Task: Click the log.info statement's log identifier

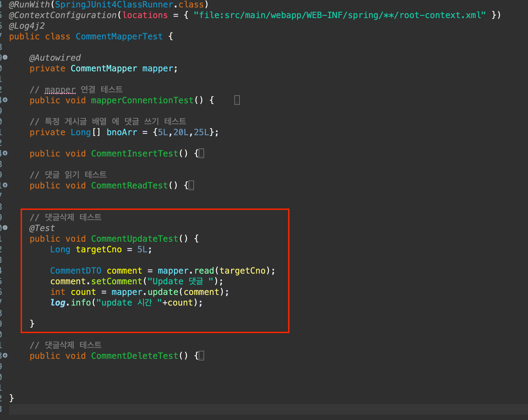Action: pos(58,303)
